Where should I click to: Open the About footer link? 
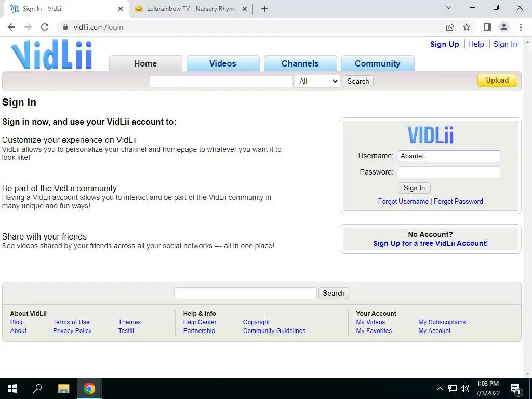point(18,331)
